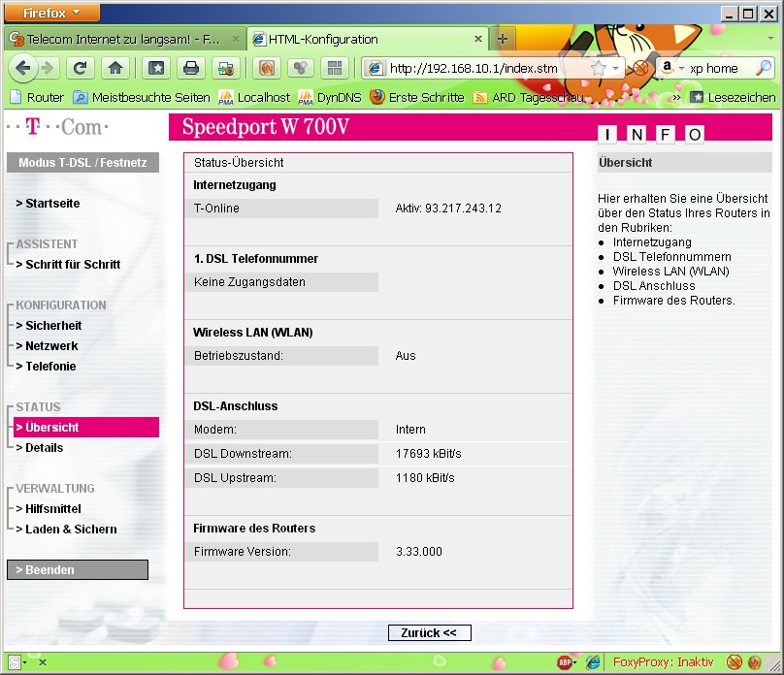Show more bookmarks via the double chevron
784x675 pixels.
click(x=676, y=97)
